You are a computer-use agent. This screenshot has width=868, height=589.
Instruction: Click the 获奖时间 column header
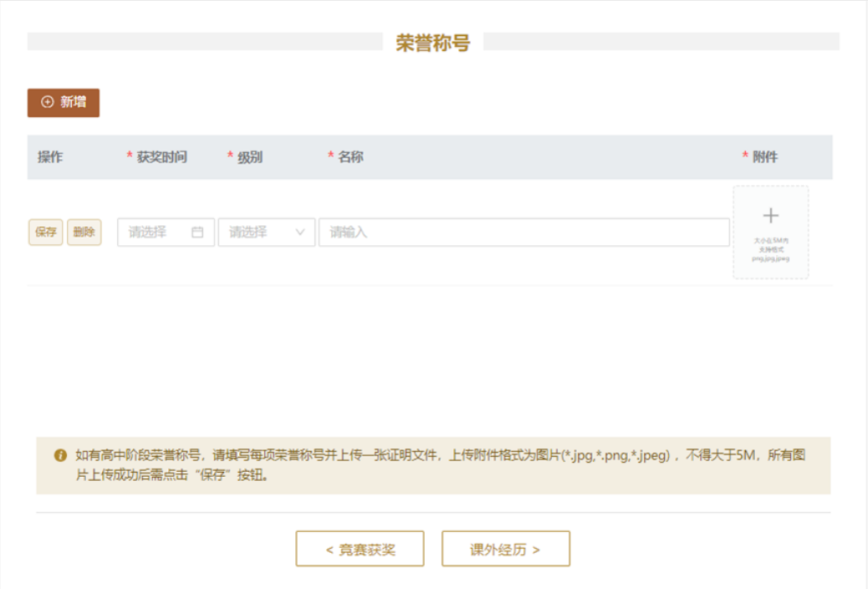click(161, 157)
